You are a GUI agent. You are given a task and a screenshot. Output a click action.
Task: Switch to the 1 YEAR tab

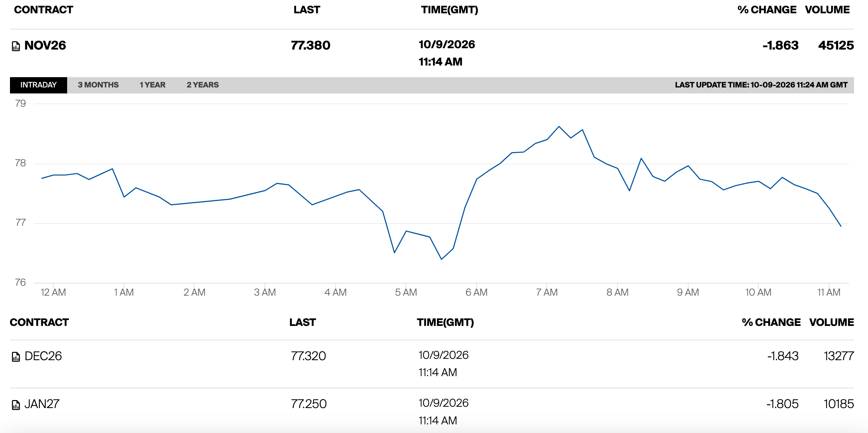tap(153, 85)
